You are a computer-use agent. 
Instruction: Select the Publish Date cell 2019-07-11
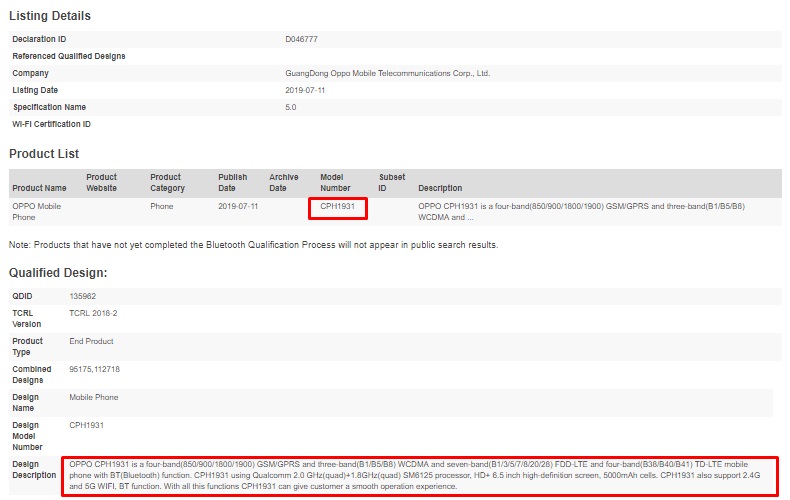(238, 206)
